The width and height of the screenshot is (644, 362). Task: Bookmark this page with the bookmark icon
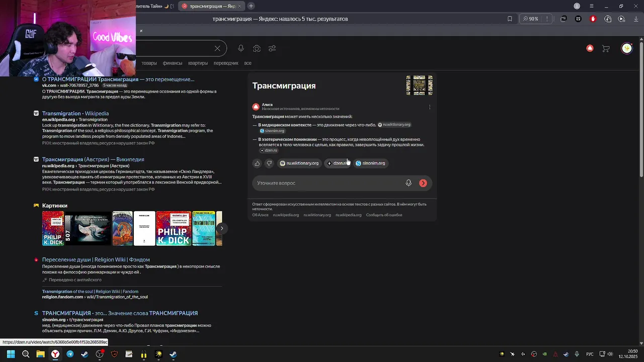pyautogui.click(x=510, y=19)
